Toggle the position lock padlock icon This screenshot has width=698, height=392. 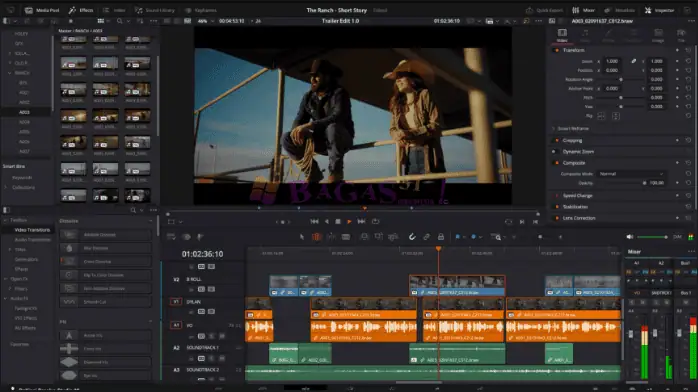[441, 237]
